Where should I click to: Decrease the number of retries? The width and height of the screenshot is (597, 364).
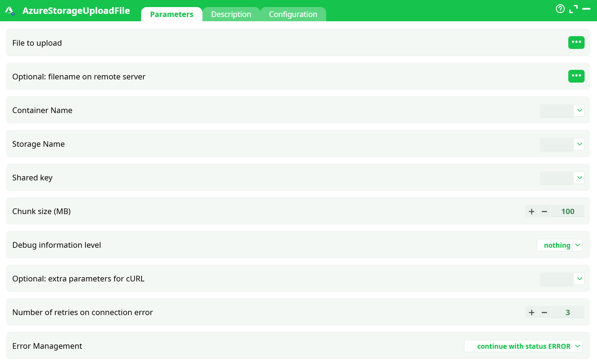click(545, 312)
